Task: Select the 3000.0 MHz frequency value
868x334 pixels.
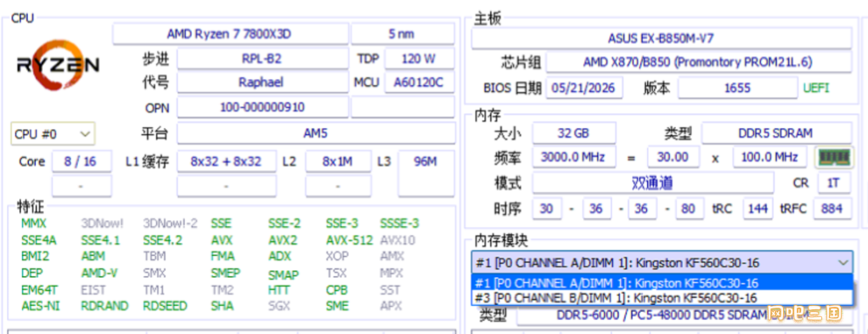Action: (573, 157)
